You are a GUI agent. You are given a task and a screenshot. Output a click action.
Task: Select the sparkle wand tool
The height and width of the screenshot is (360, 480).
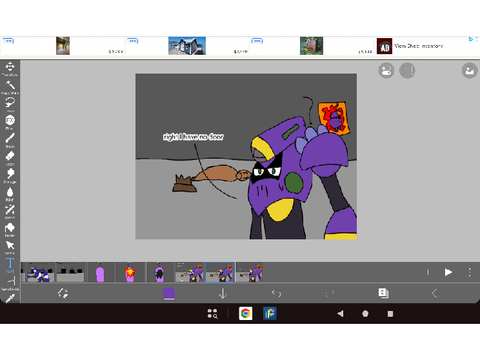10,212
